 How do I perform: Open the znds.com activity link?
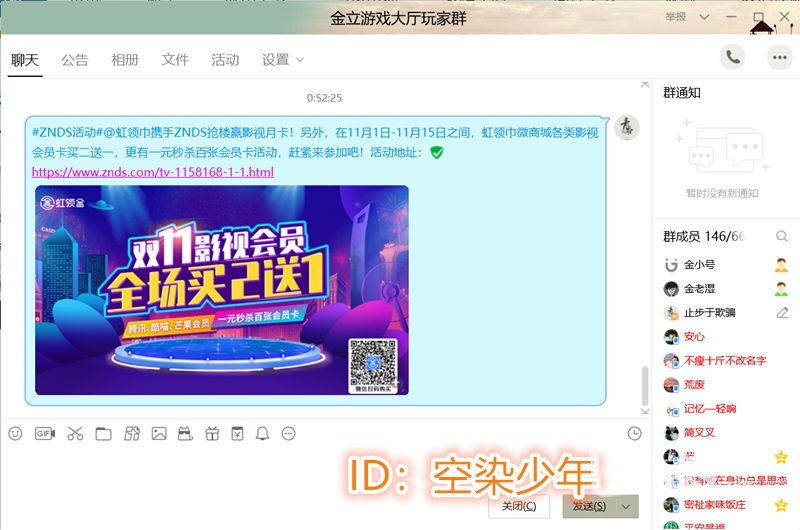tap(153, 172)
